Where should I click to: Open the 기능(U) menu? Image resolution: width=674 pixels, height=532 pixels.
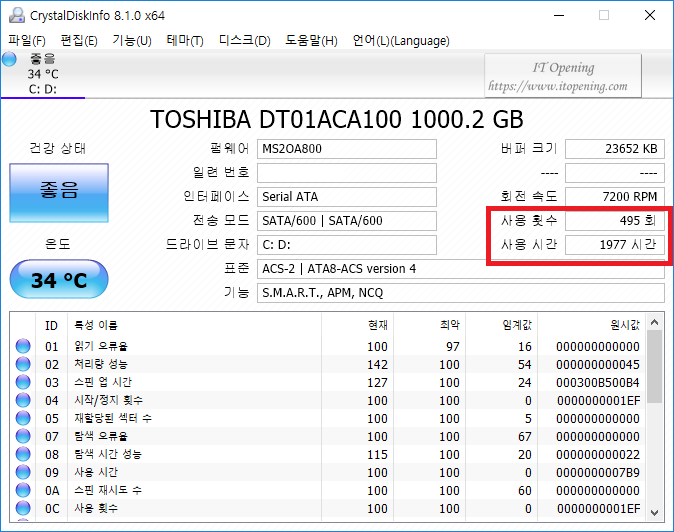[132, 41]
